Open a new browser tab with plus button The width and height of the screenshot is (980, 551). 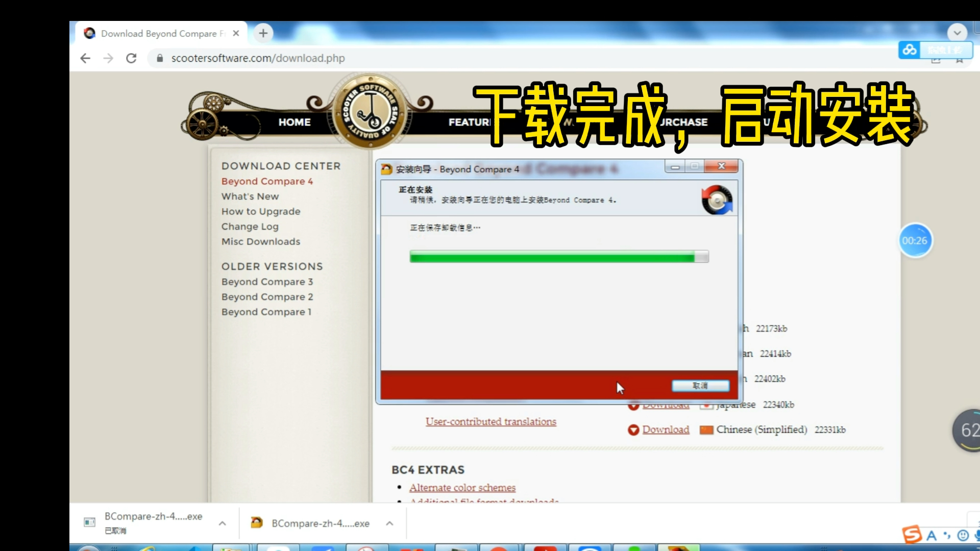(x=263, y=33)
